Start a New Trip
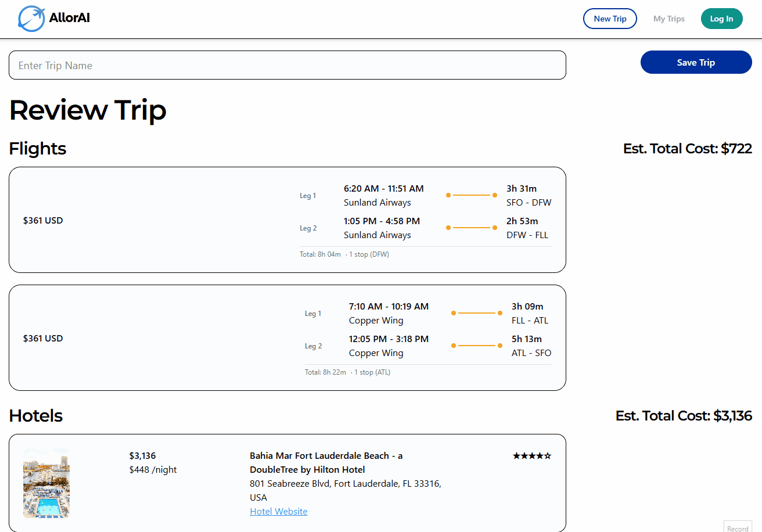This screenshot has width=762, height=532. [x=610, y=19]
